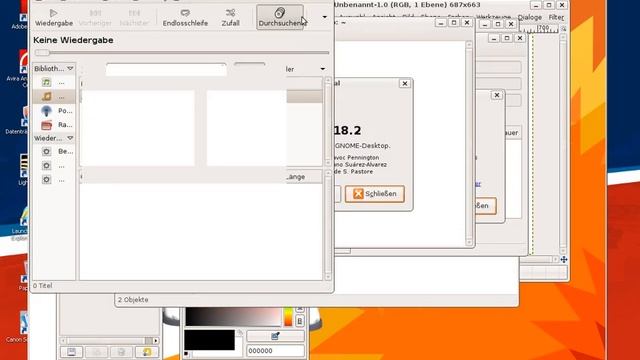Viewport: 640px width, 360px height.
Task: Click Schließen in the GNOME about dialog
Action: click(375, 194)
